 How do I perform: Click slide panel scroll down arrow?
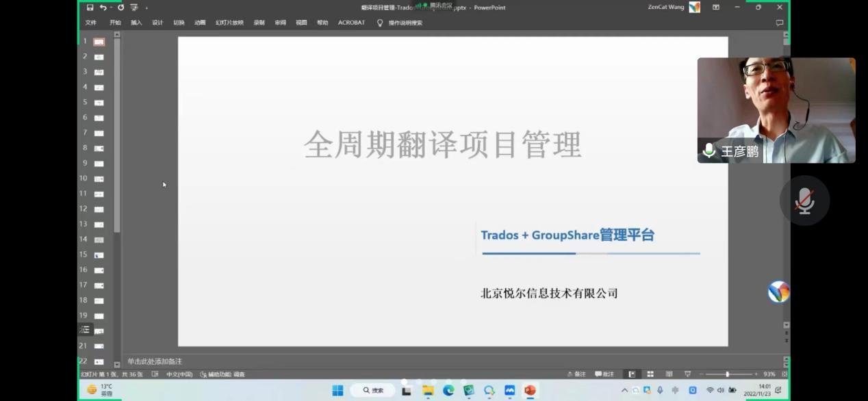point(116,365)
